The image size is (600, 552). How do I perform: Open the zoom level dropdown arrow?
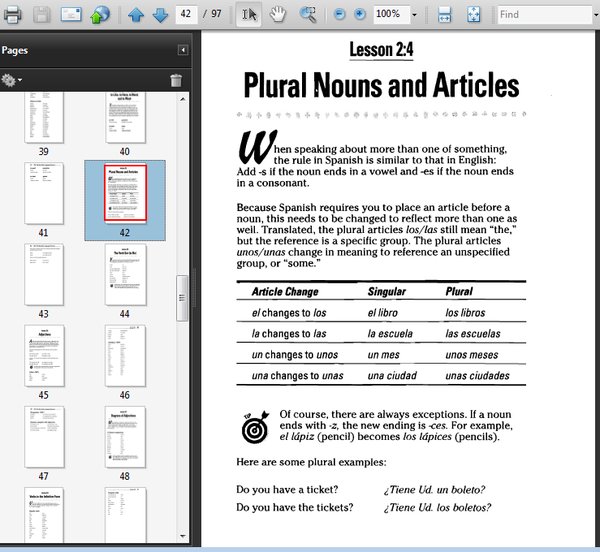coord(414,15)
